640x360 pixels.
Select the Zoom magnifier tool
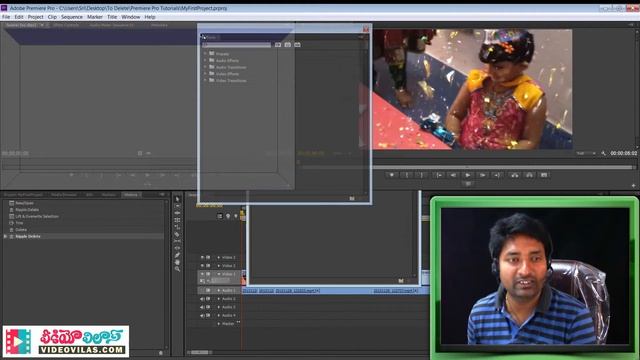[x=177, y=269]
